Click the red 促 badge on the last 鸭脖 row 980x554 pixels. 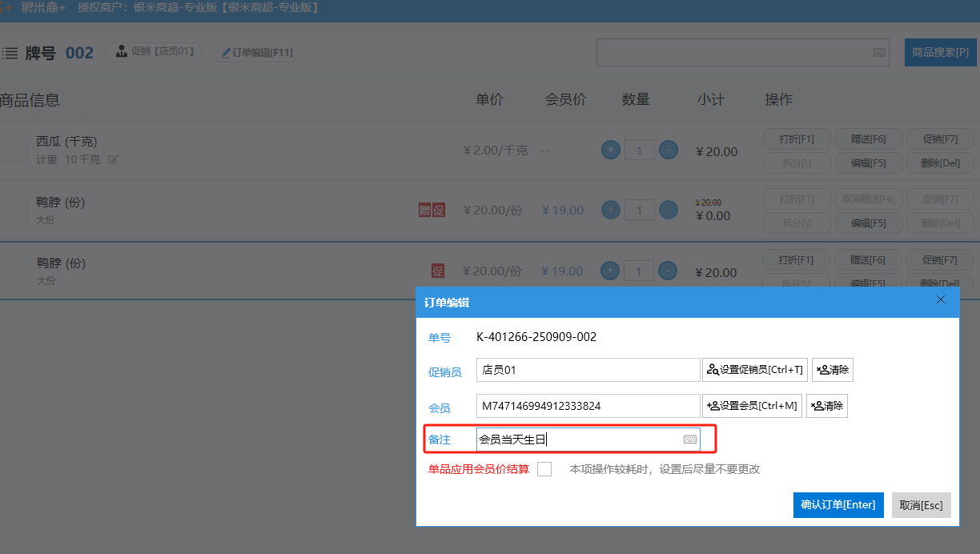coord(438,271)
